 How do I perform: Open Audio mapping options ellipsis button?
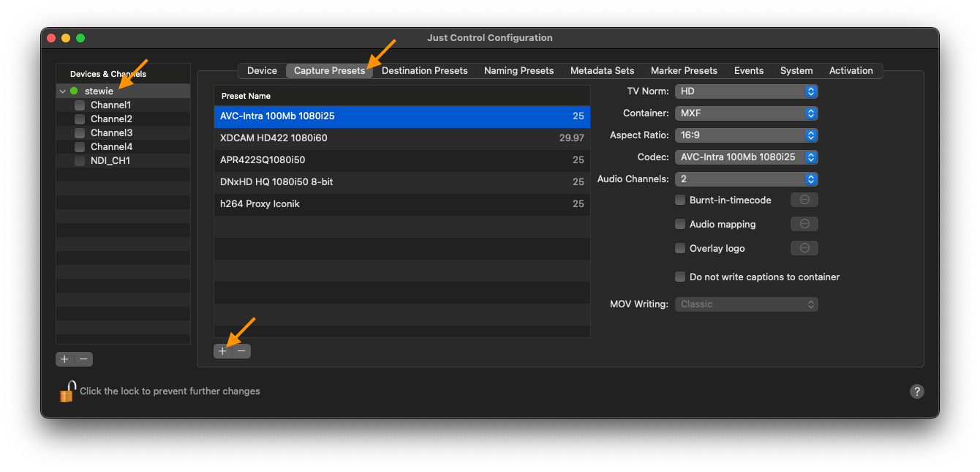click(804, 224)
